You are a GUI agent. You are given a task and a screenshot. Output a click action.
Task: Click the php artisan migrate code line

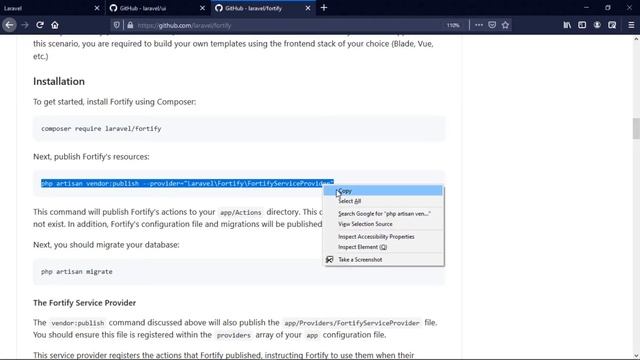pos(76,271)
